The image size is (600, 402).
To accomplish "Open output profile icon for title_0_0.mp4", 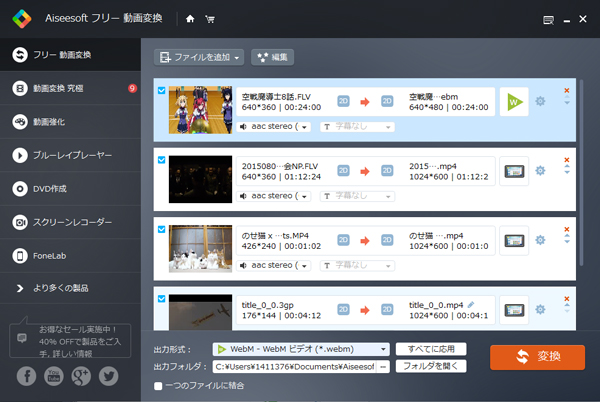I will [514, 310].
